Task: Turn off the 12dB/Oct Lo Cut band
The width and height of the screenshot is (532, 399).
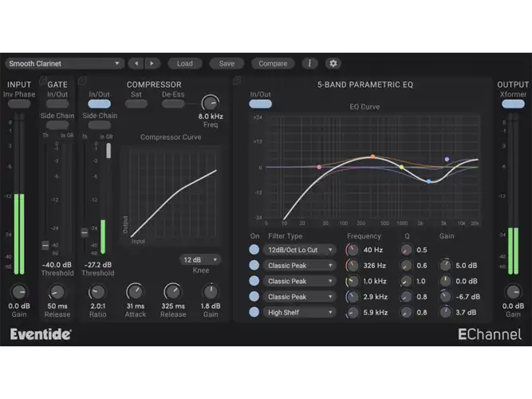Action: (254, 250)
